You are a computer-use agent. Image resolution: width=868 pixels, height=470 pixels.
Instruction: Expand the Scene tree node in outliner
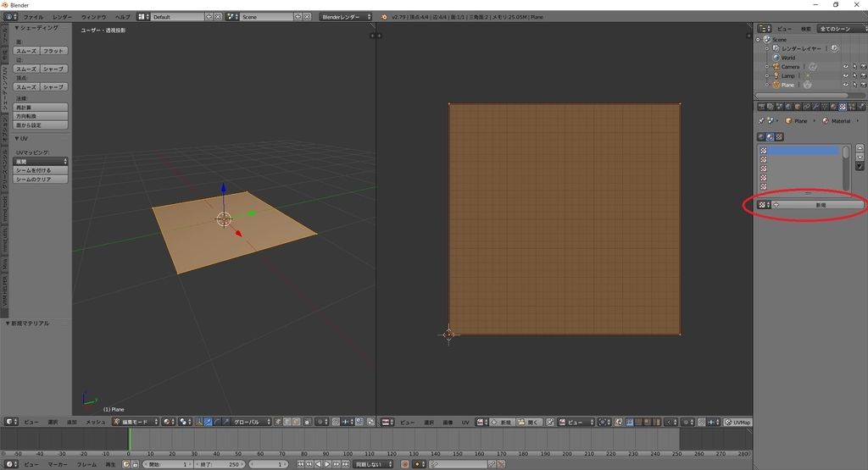coord(759,40)
